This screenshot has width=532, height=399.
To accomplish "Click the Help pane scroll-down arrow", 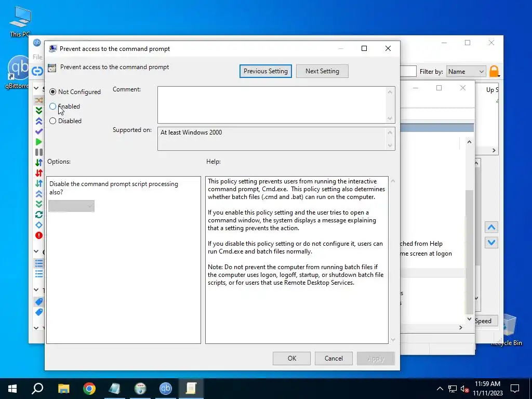I will click(393, 339).
